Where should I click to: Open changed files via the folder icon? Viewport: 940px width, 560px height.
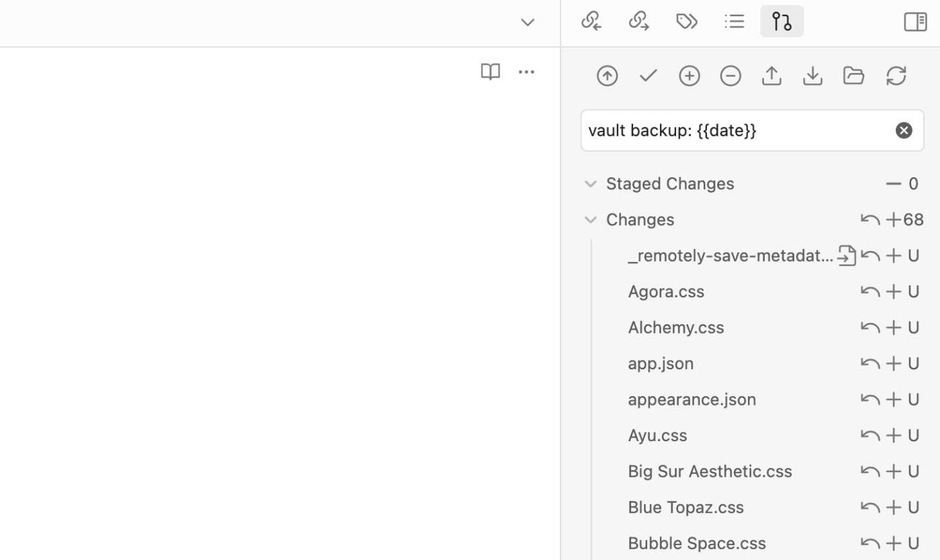pyautogui.click(x=853, y=75)
